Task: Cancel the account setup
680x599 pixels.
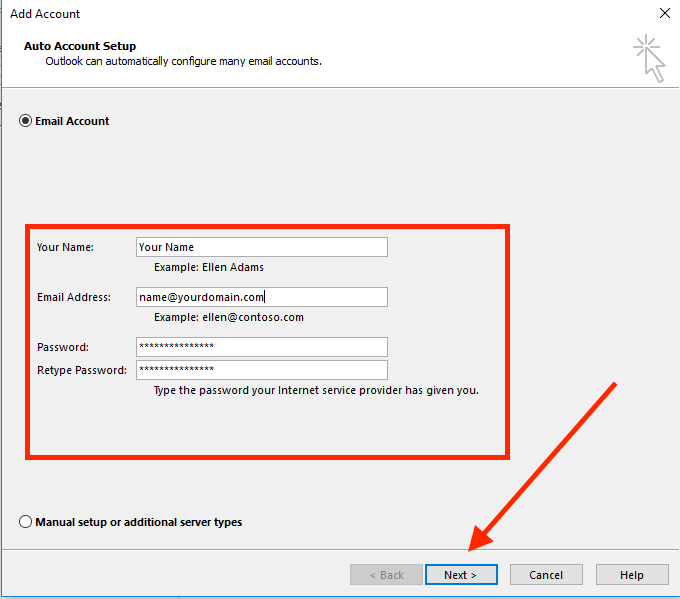Action: [546, 575]
